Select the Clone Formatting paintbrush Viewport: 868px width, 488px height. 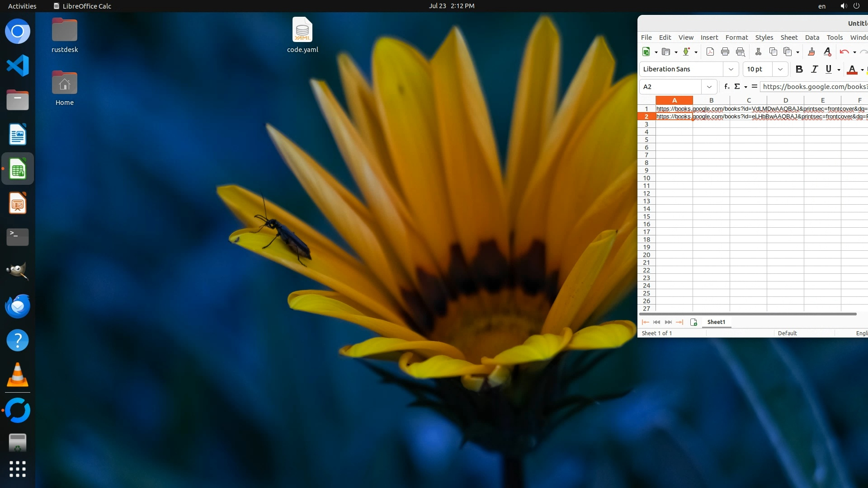click(x=811, y=52)
